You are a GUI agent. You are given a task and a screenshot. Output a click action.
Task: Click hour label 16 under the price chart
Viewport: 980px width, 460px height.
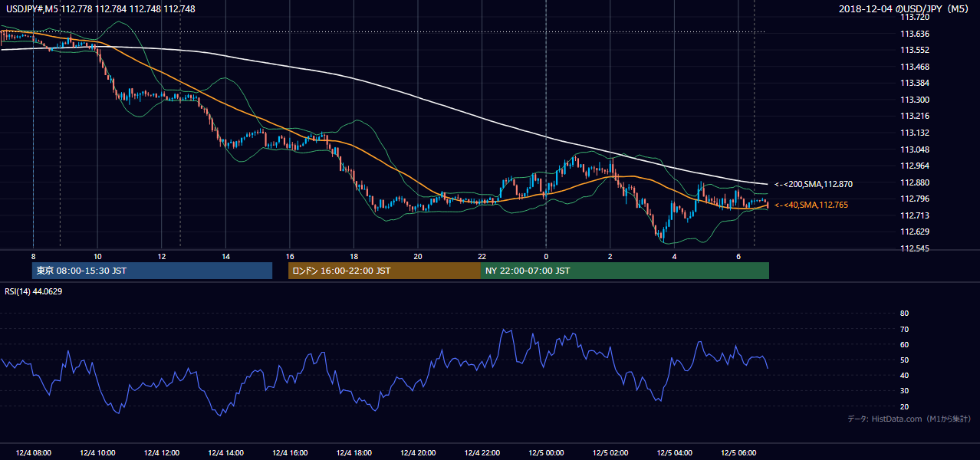point(290,256)
